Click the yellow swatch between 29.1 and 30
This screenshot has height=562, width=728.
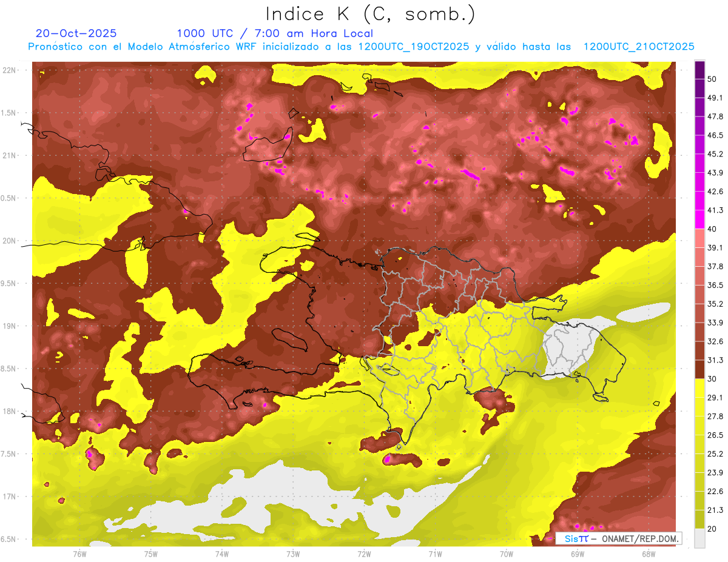pyautogui.click(x=699, y=388)
